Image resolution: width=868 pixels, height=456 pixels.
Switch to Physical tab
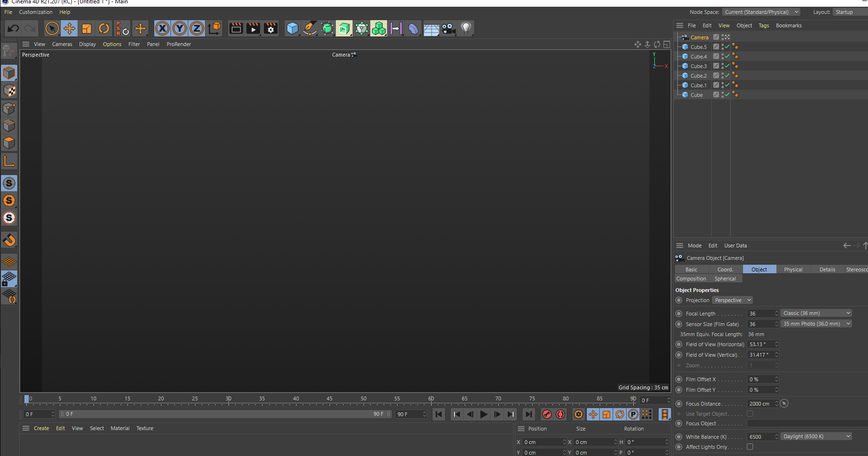click(x=793, y=269)
